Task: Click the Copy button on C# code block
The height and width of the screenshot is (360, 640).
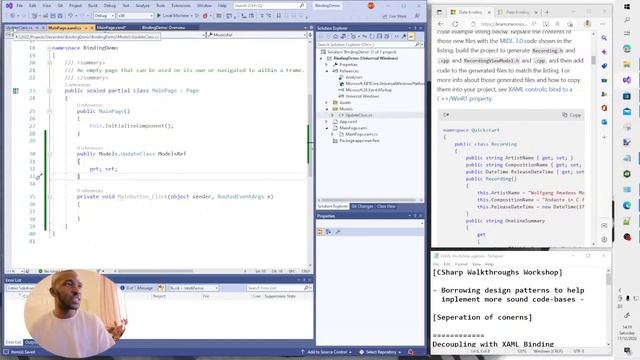Action: (x=571, y=115)
